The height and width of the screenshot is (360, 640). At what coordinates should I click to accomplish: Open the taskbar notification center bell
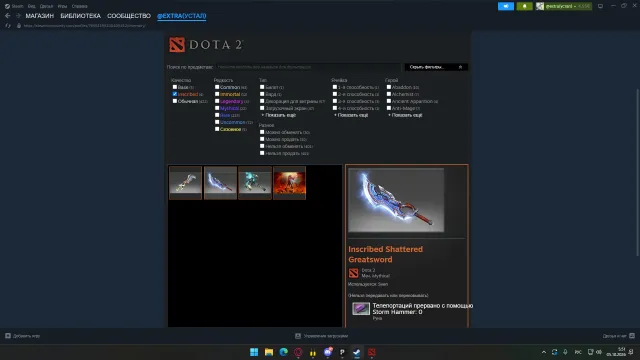pos(631,352)
